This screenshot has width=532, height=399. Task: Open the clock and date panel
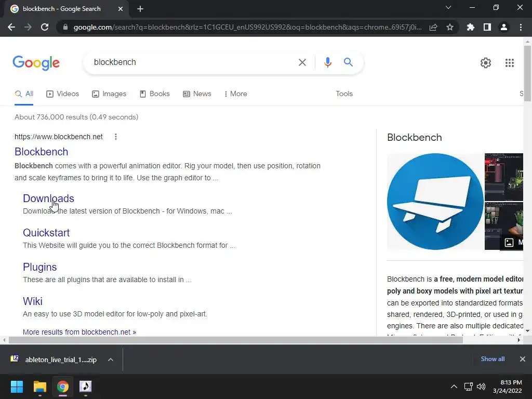[508, 387]
